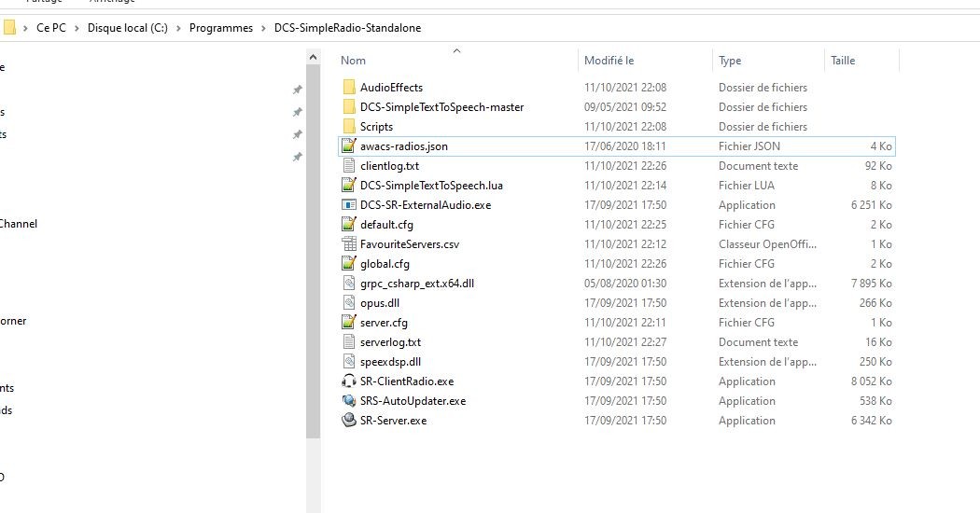Navigate to Disque local (C:) breadcrumb
This screenshot has height=513, width=980.
pyautogui.click(x=128, y=28)
